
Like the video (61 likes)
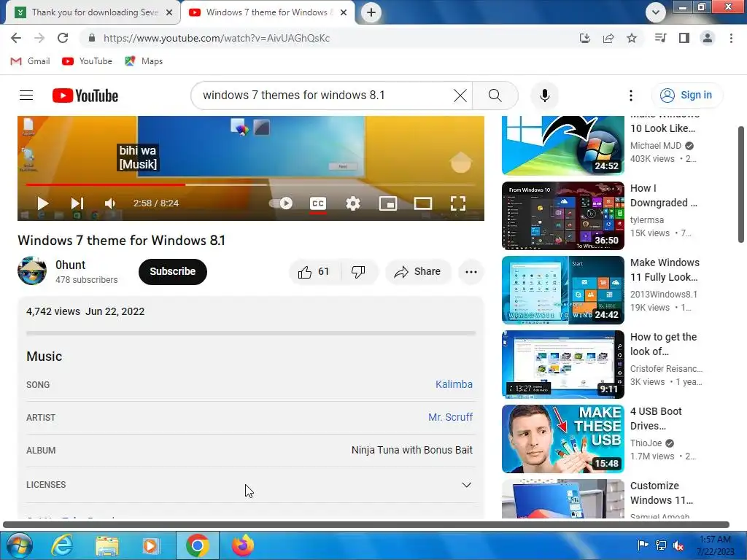(x=314, y=272)
